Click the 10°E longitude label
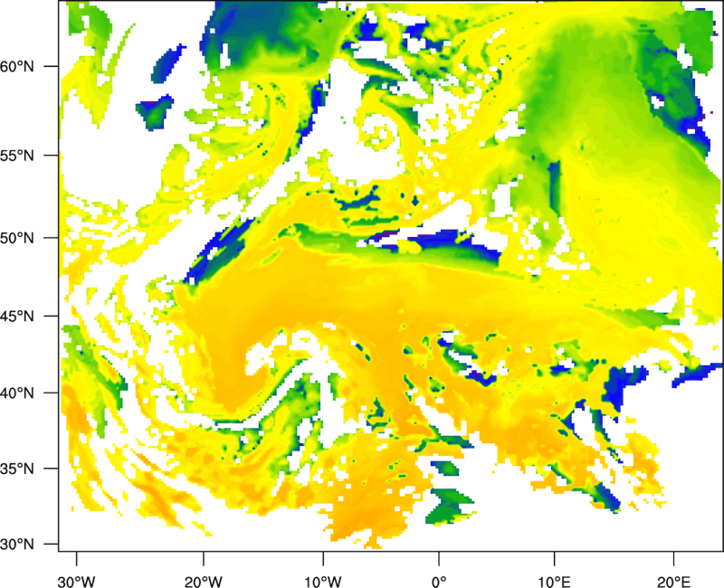The image size is (724, 588). pos(554,582)
